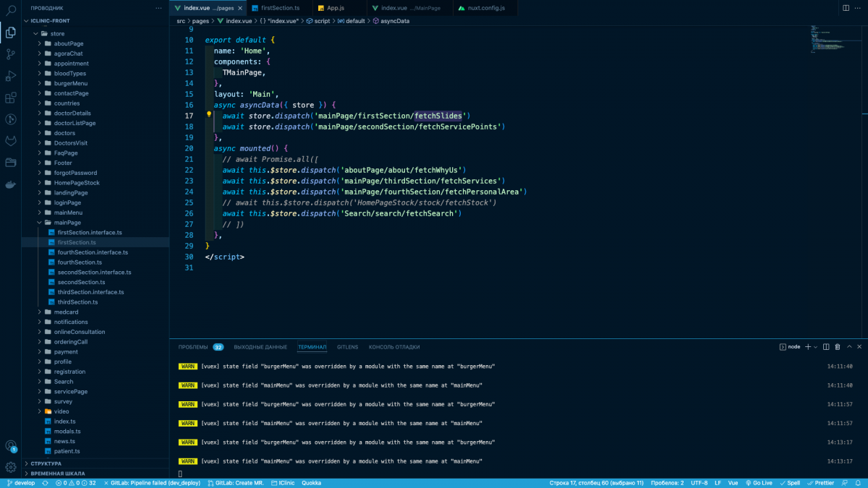Click the Go Live status bar button
868x488 pixels.
[757, 483]
